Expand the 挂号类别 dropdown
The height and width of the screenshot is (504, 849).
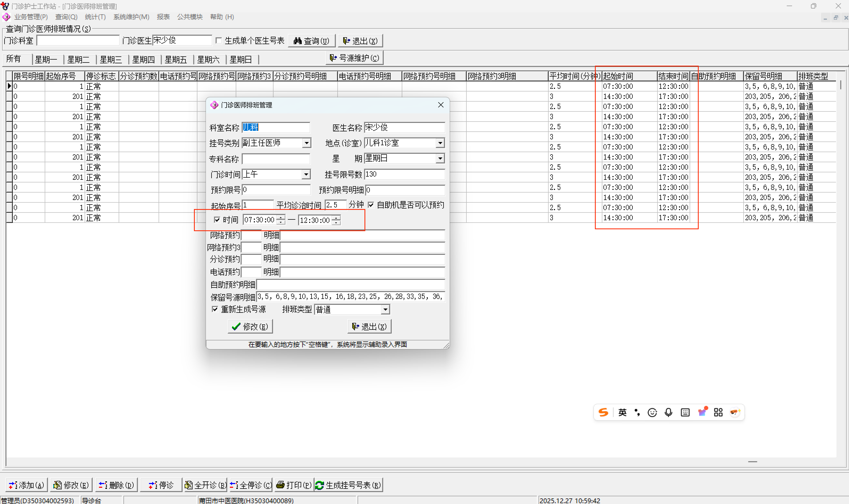tap(307, 143)
